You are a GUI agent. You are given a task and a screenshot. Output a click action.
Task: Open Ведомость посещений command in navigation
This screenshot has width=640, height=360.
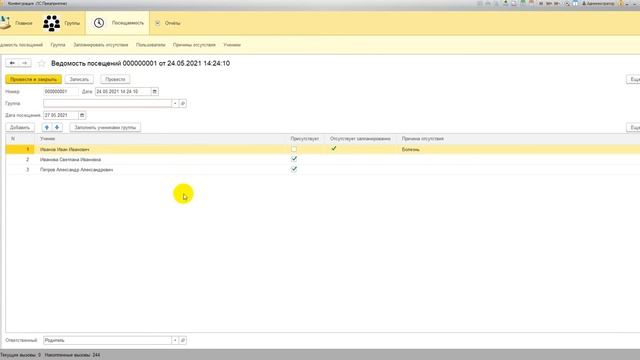click(21, 45)
